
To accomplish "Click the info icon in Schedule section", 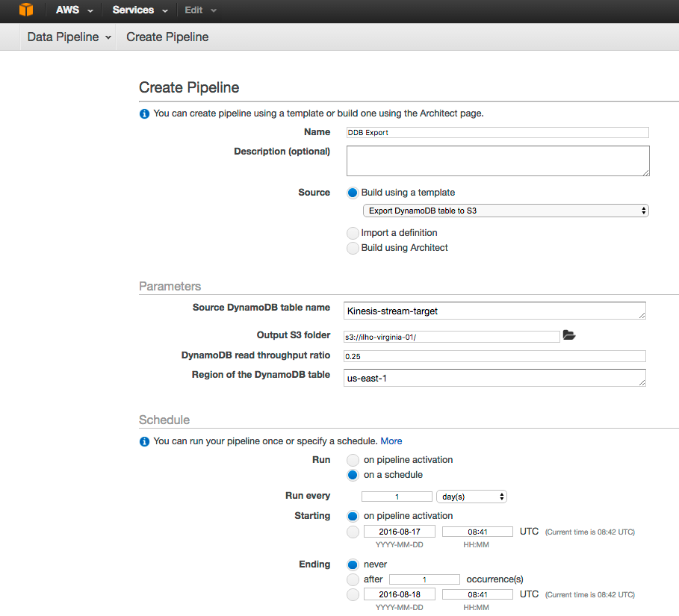I will [x=144, y=441].
